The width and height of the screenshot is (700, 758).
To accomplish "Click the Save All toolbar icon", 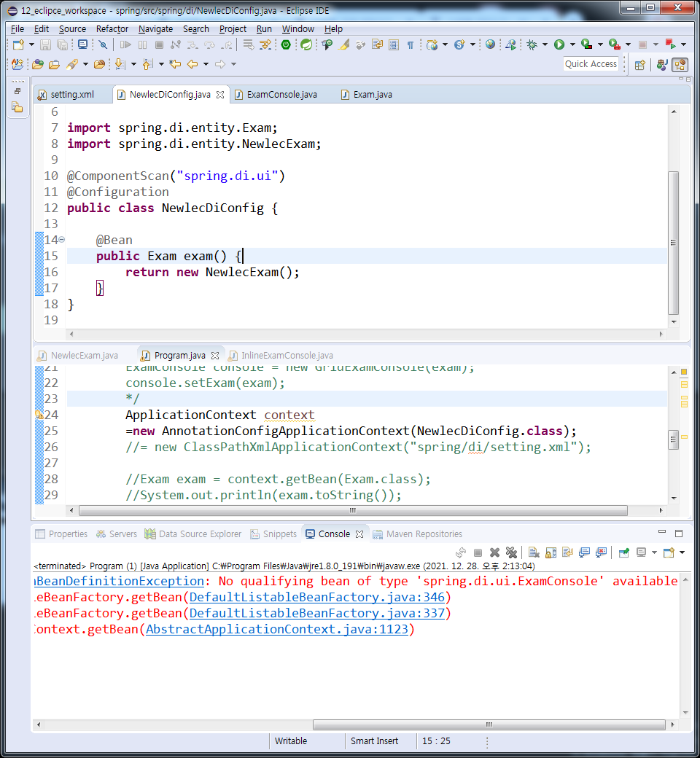I will [x=63, y=45].
